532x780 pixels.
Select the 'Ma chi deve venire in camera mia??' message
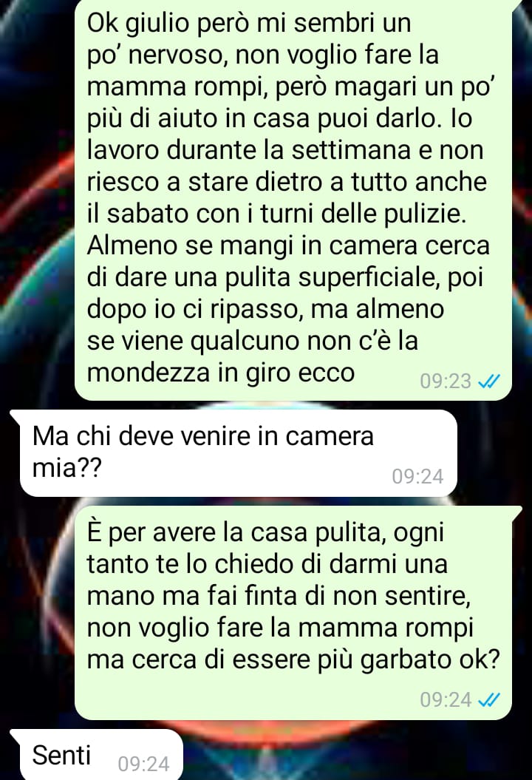tap(239, 453)
